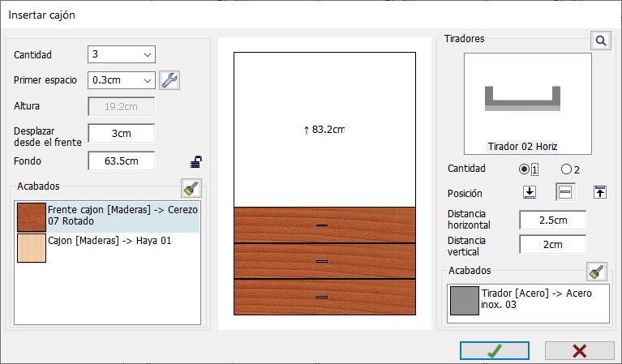Set handle position to center
The image size is (622, 364).
[565, 192]
